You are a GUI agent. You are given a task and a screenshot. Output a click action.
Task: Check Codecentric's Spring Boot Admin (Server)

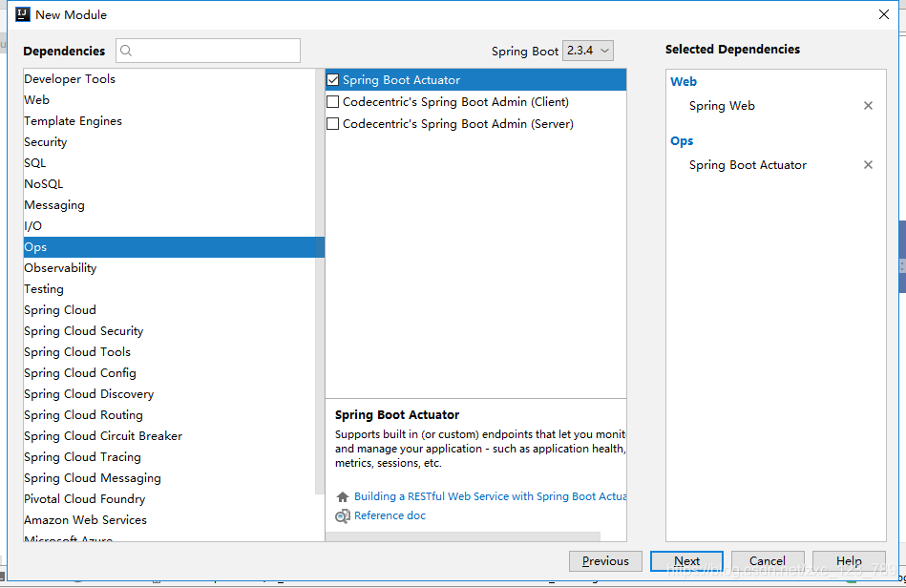(x=333, y=123)
